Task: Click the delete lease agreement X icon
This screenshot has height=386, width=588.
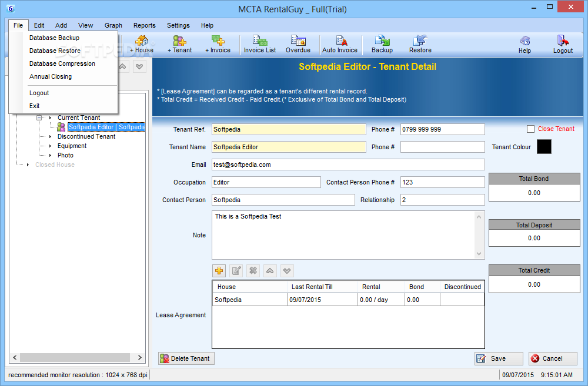Action: 253,271
